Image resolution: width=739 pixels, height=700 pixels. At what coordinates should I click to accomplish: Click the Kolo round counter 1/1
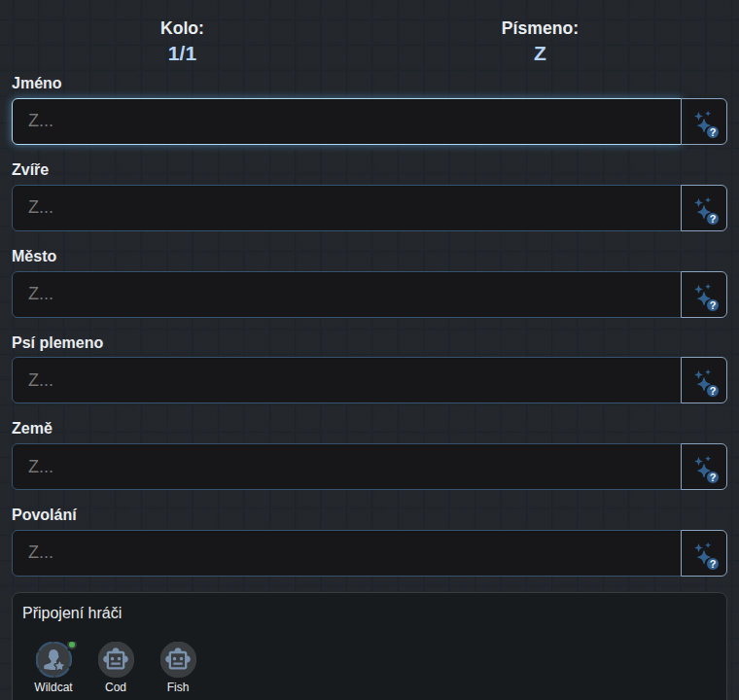183,53
